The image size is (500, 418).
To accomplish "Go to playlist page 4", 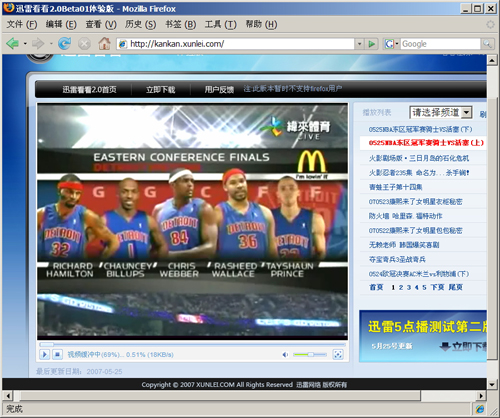I will (416, 287).
